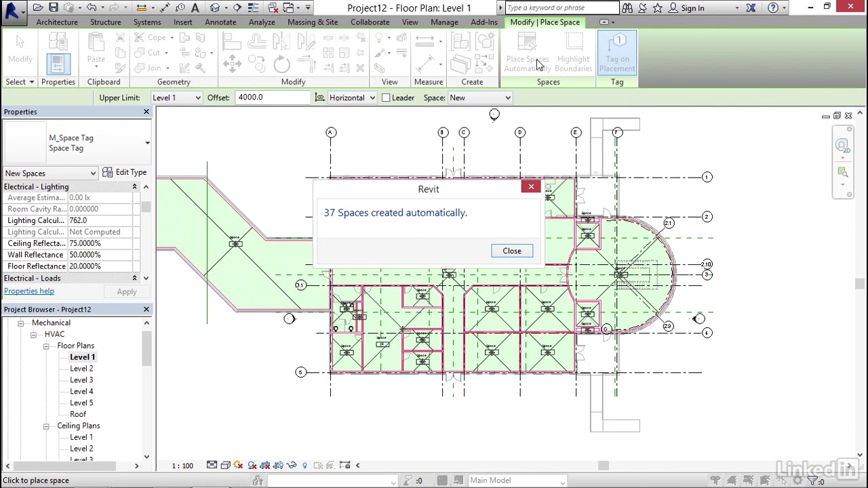Open the New Spaces filter dropdown
Image resolution: width=868 pixels, height=488 pixels.
(50, 173)
